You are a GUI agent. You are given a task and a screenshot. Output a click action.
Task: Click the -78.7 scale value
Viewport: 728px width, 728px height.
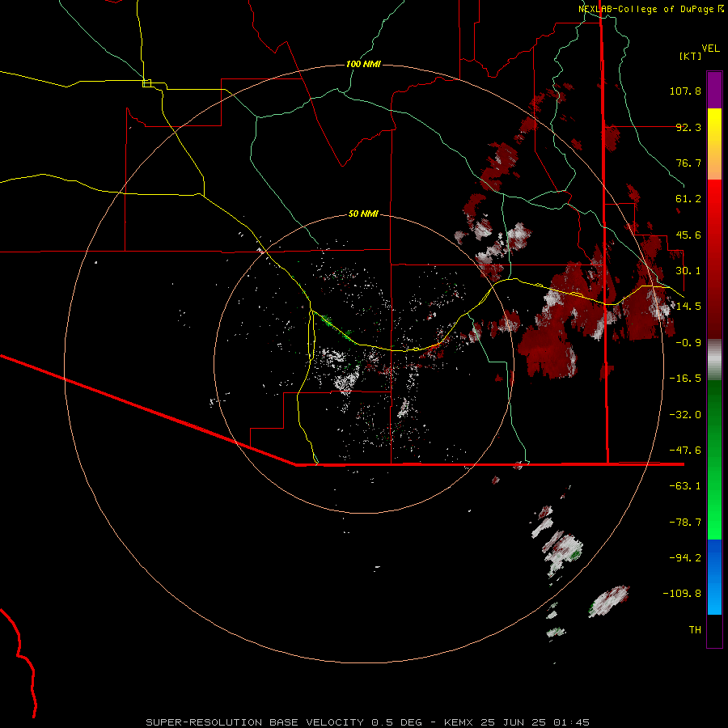[x=685, y=523]
